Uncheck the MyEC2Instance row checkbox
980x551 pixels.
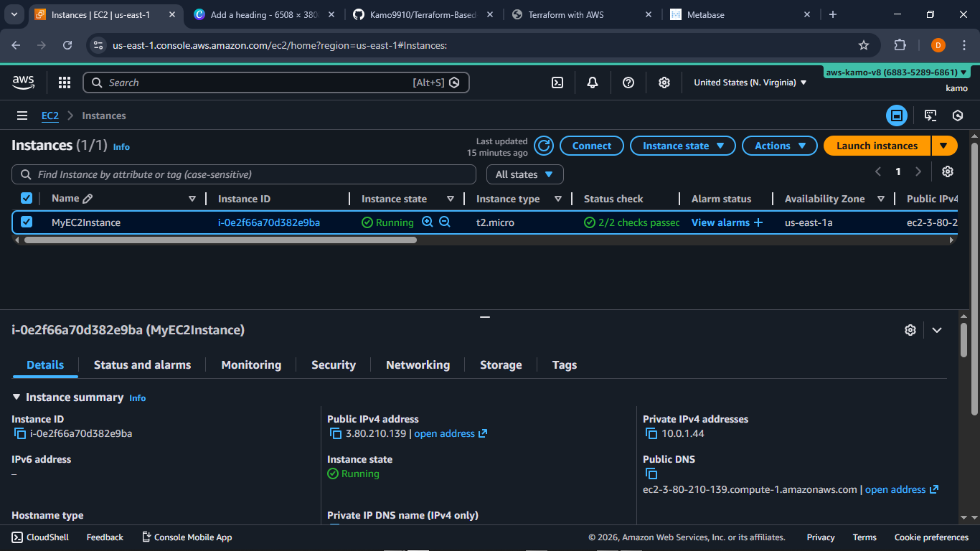pos(27,222)
